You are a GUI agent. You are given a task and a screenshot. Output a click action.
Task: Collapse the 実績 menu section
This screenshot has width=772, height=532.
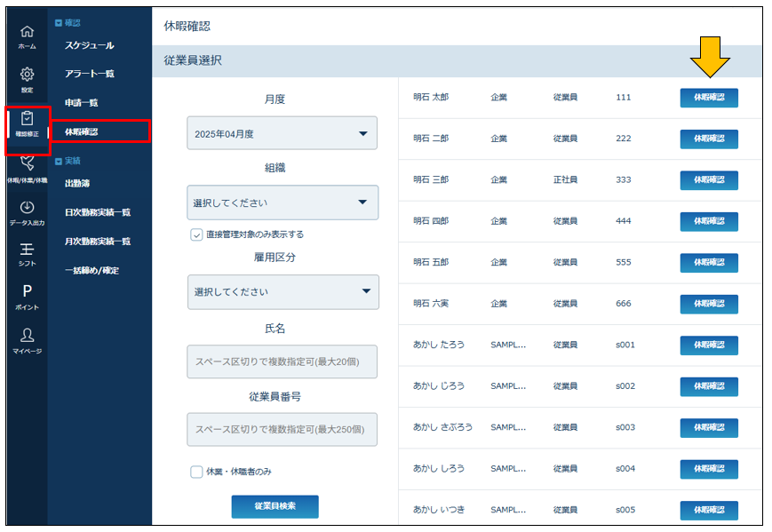(60, 161)
